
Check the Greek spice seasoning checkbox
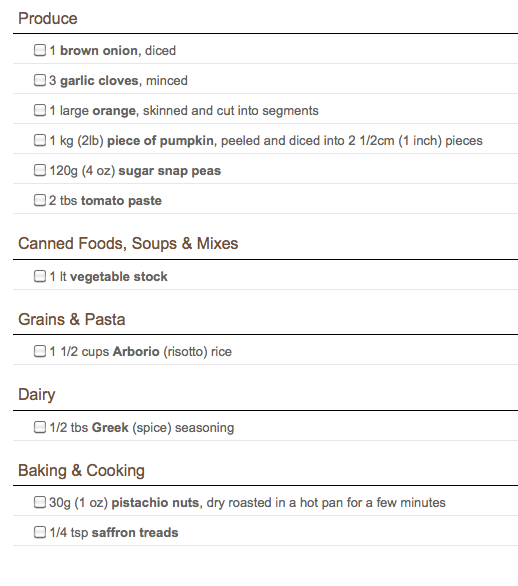pyautogui.click(x=40, y=427)
